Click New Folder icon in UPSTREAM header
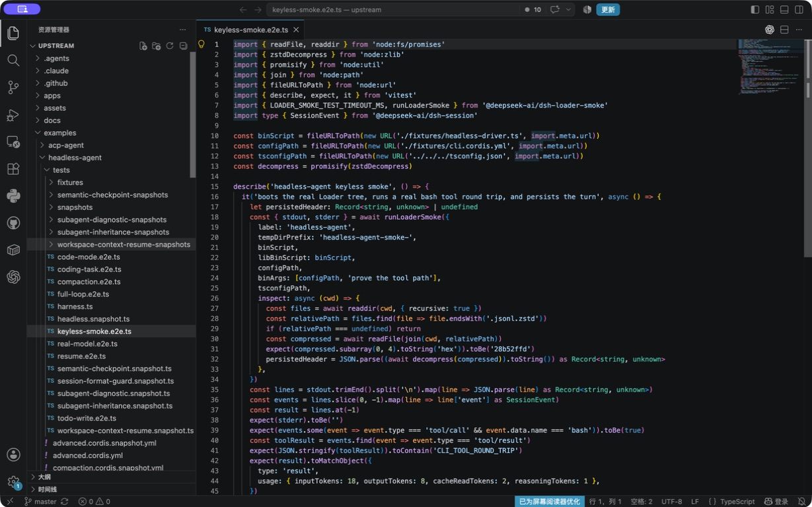The image size is (812, 507). pos(157,46)
